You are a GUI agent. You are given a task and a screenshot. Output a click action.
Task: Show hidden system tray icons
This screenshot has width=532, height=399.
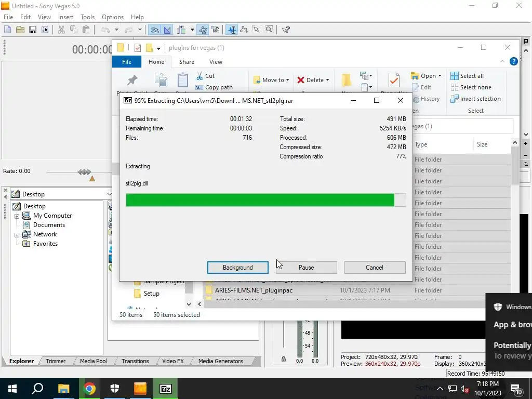coord(440,389)
